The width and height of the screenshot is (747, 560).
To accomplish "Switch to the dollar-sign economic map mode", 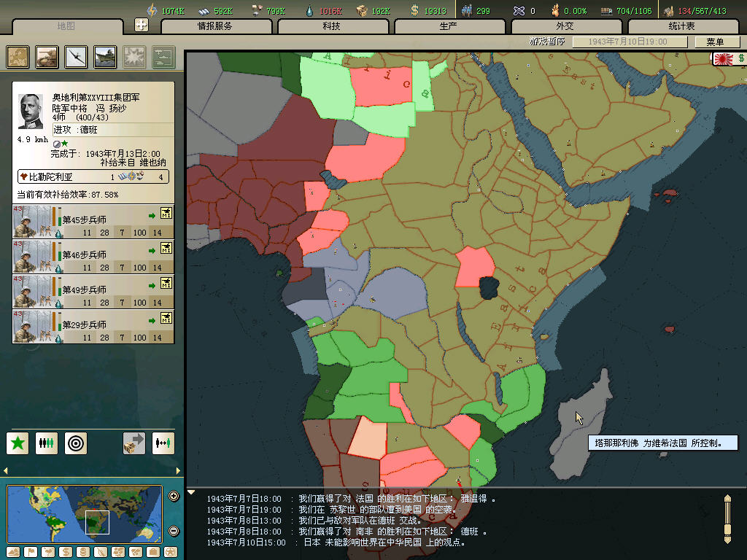I will point(65,552).
